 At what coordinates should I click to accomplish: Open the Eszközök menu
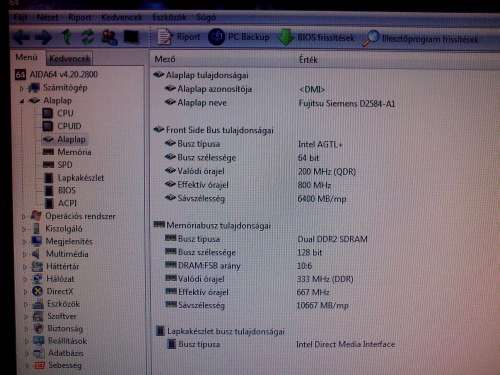(x=169, y=17)
